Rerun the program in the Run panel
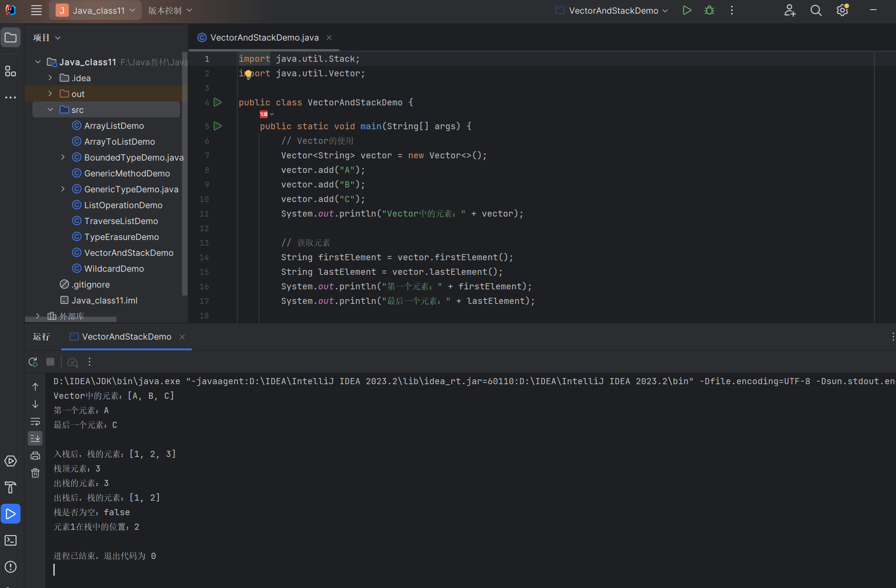Screen dimensions: 896x588 (33, 362)
